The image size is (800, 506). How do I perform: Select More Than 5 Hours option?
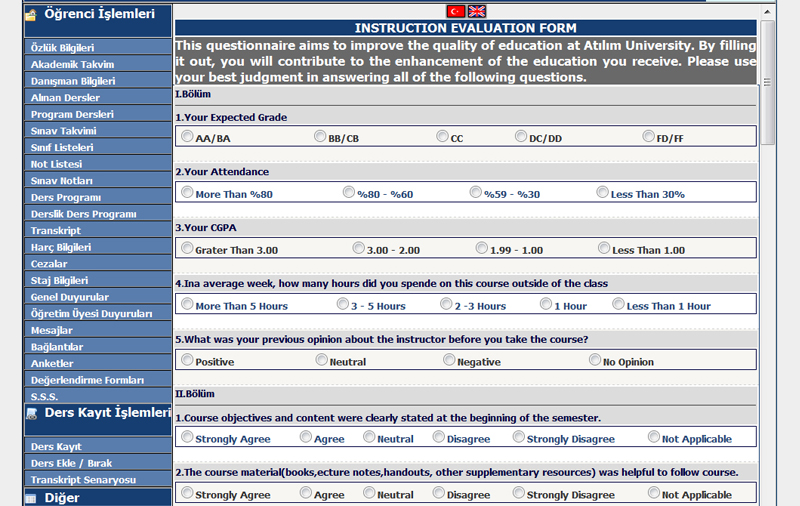click(x=187, y=304)
